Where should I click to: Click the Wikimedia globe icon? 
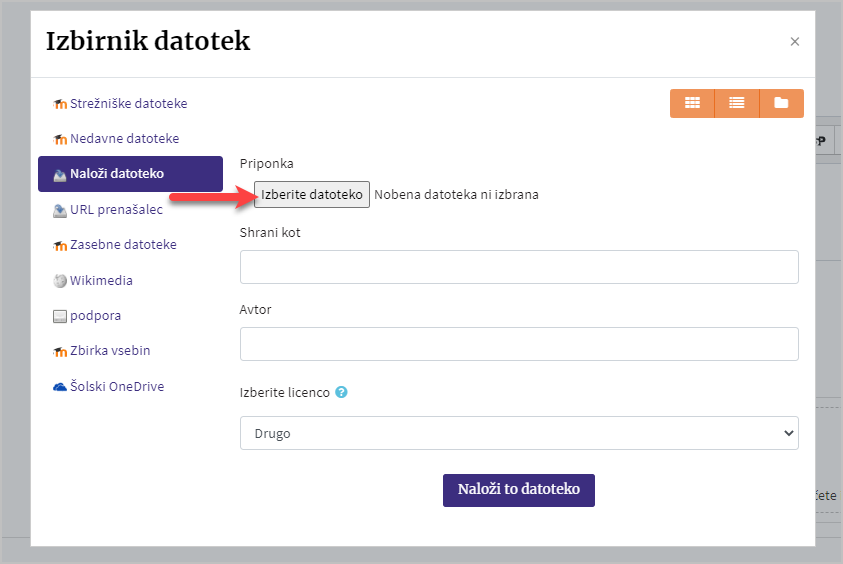60,281
